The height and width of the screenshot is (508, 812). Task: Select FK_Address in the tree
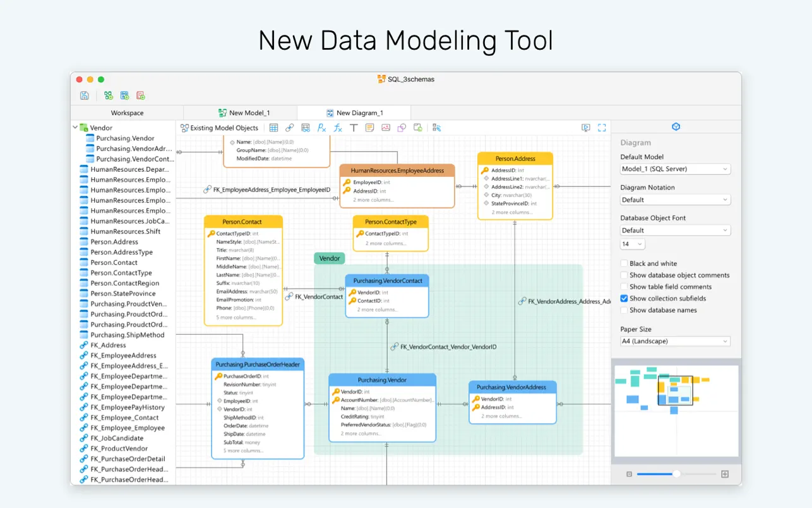[x=108, y=346]
